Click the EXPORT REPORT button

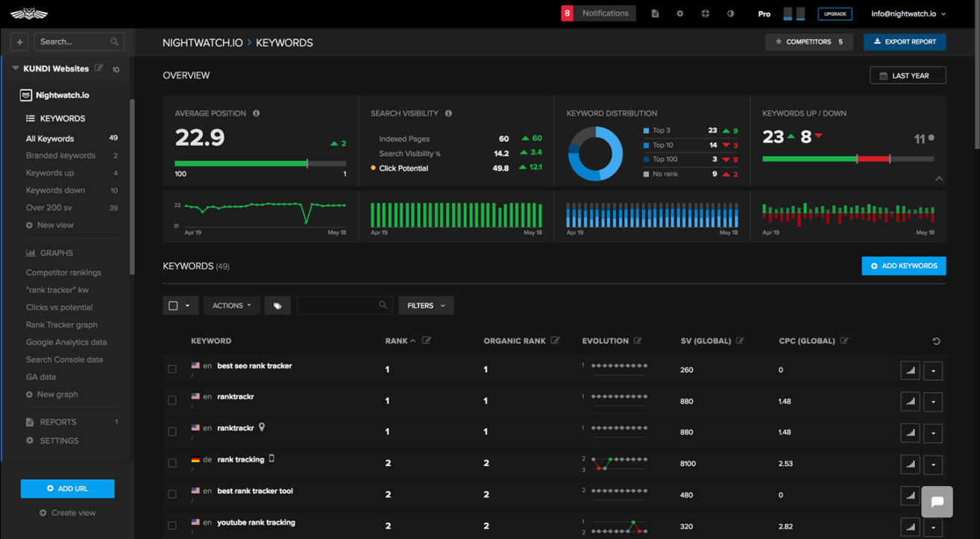click(905, 42)
